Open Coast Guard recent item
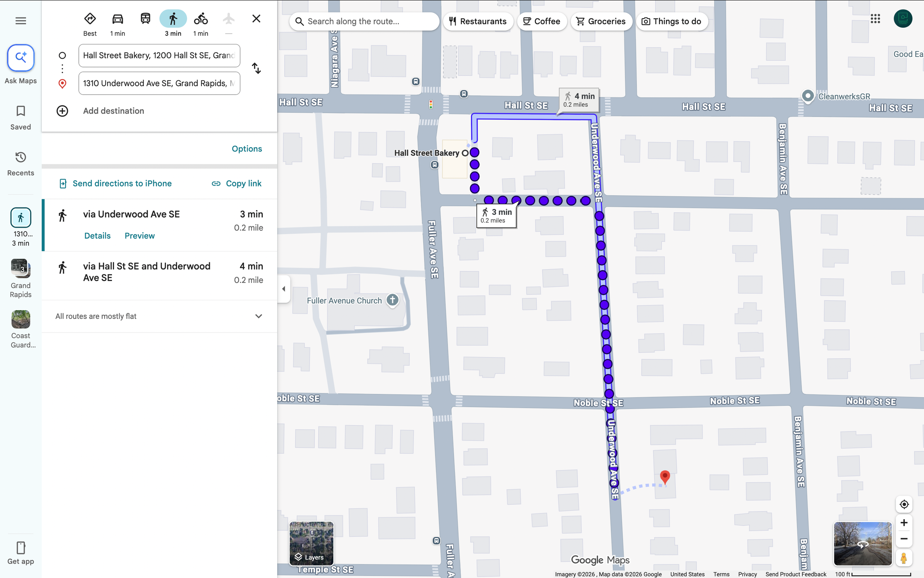Viewport: 924px width, 578px height. [21, 329]
